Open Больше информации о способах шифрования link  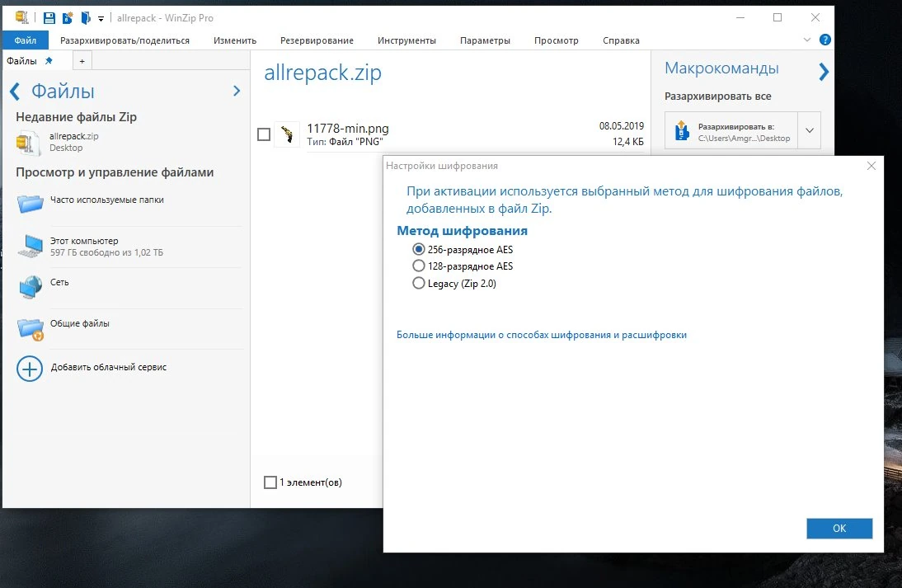pyautogui.click(x=542, y=335)
